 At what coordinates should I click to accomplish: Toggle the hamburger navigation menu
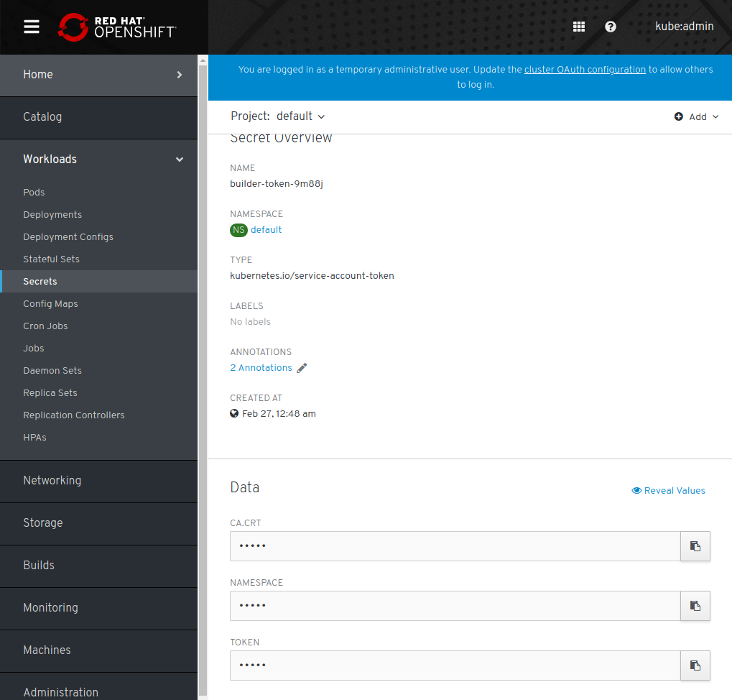click(32, 27)
